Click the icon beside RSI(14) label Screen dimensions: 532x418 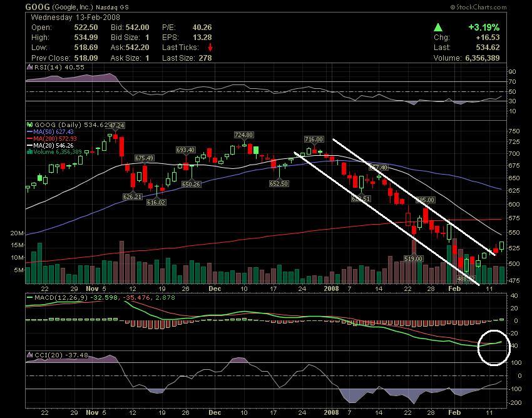tap(30, 67)
